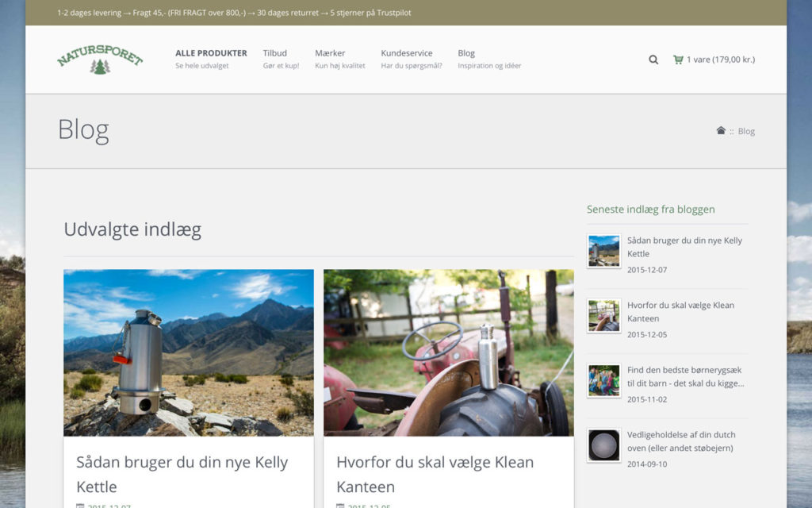Click the Blog breadcrumb link
Viewport: 812px width, 508px height.
click(x=746, y=131)
